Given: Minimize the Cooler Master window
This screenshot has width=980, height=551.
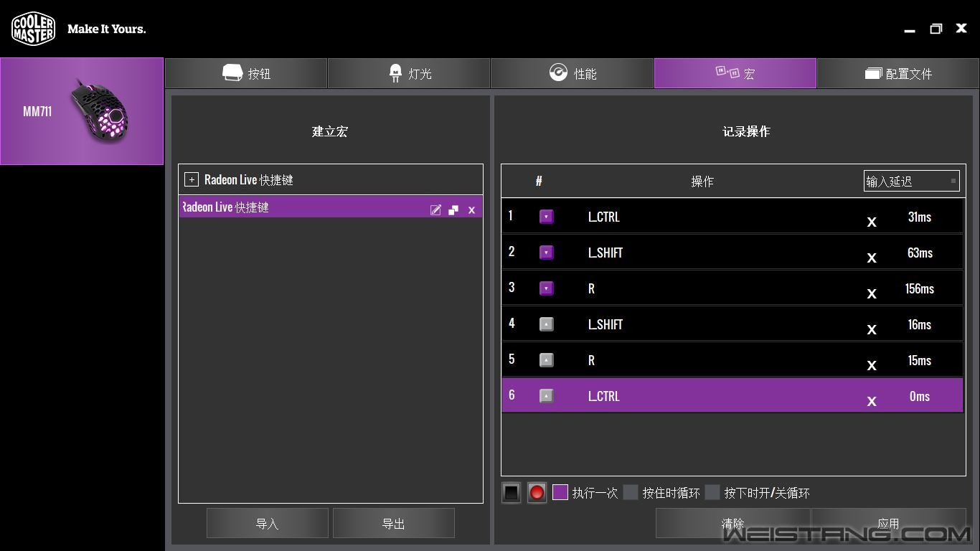Looking at the screenshot, I should [x=910, y=30].
